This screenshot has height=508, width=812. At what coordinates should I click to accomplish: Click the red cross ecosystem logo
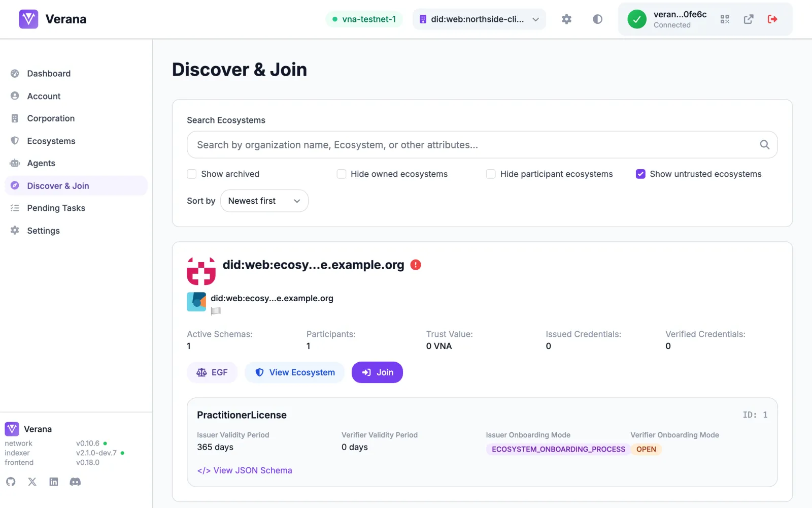pyautogui.click(x=201, y=271)
